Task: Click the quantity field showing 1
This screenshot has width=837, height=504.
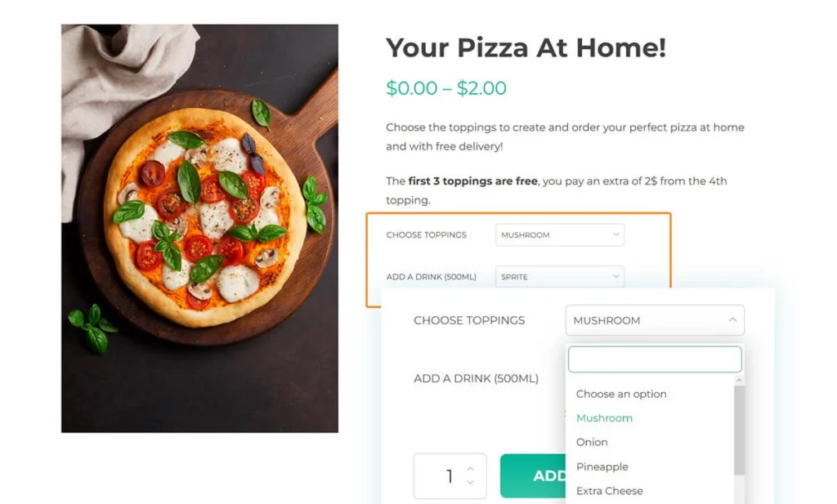Action: pos(448,475)
